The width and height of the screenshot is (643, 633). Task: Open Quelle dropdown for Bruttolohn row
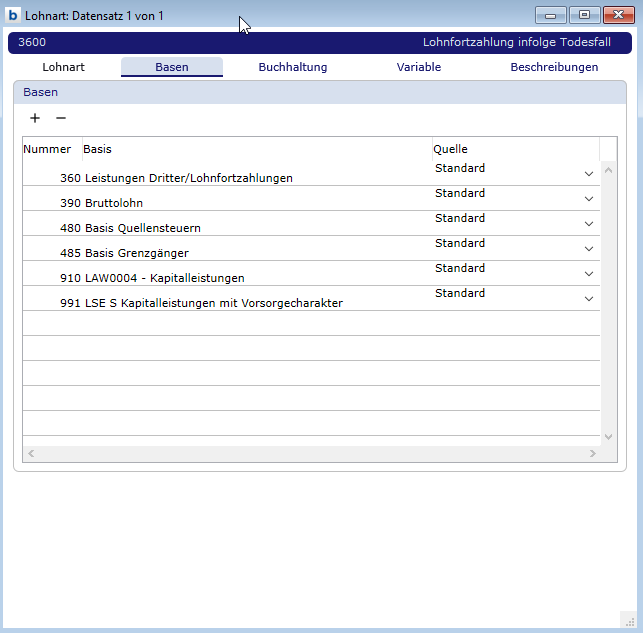[x=589, y=199]
